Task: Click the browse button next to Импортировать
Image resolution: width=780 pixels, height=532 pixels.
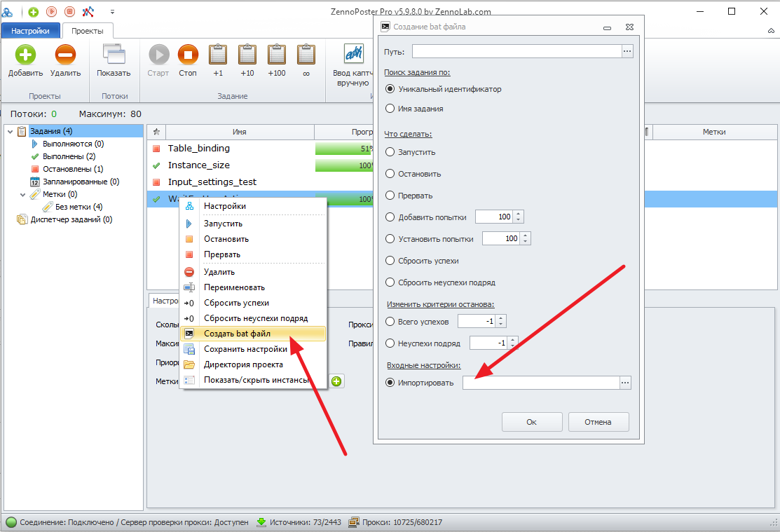Action: [x=625, y=383]
